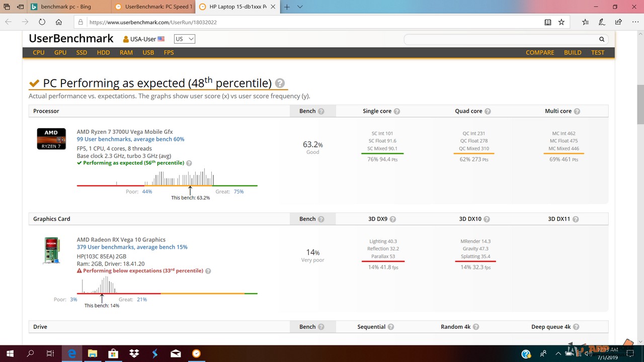Expand the tab previews chevron
The image size is (644, 362).
300,7
